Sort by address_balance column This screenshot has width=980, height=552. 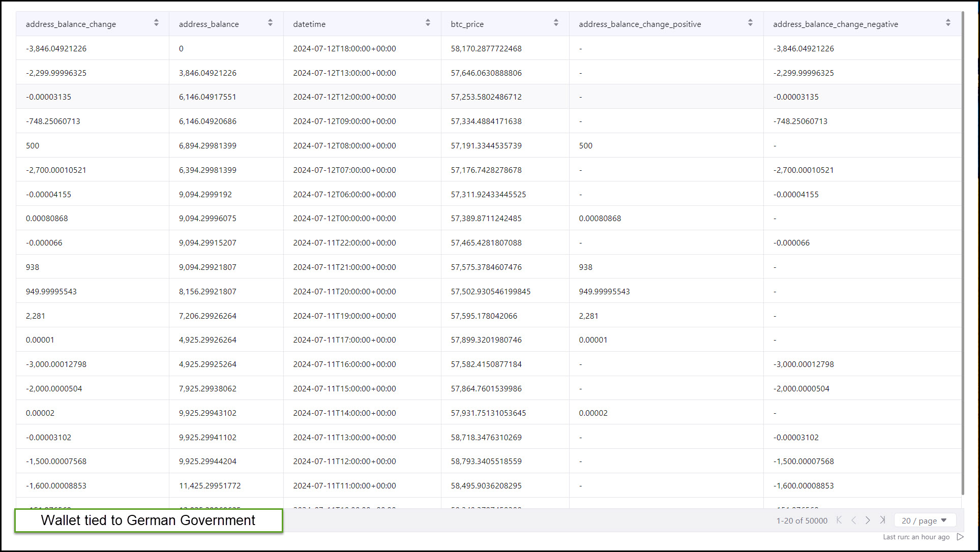pyautogui.click(x=270, y=23)
